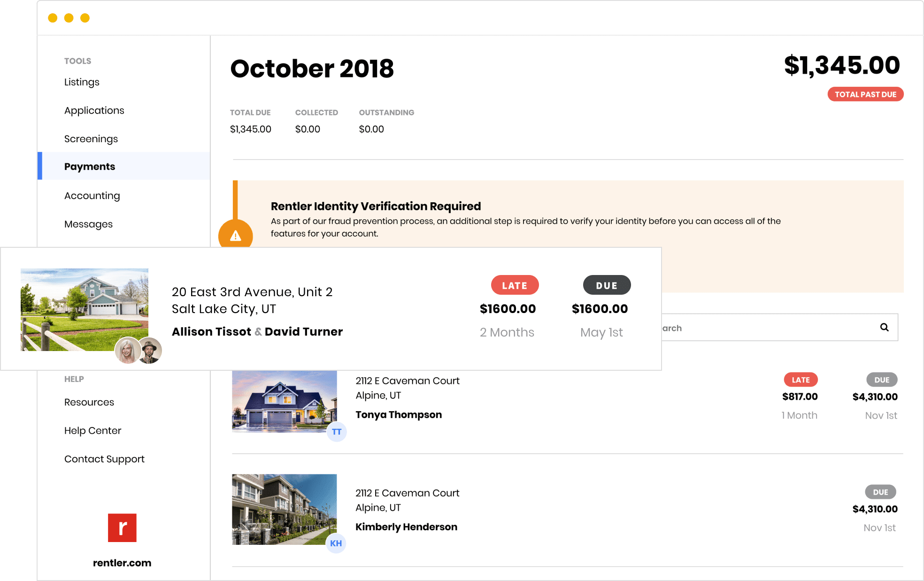Image resolution: width=924 pixels, height=581 pixels.
Task: Open the Applications section
Action: point(94,110)
